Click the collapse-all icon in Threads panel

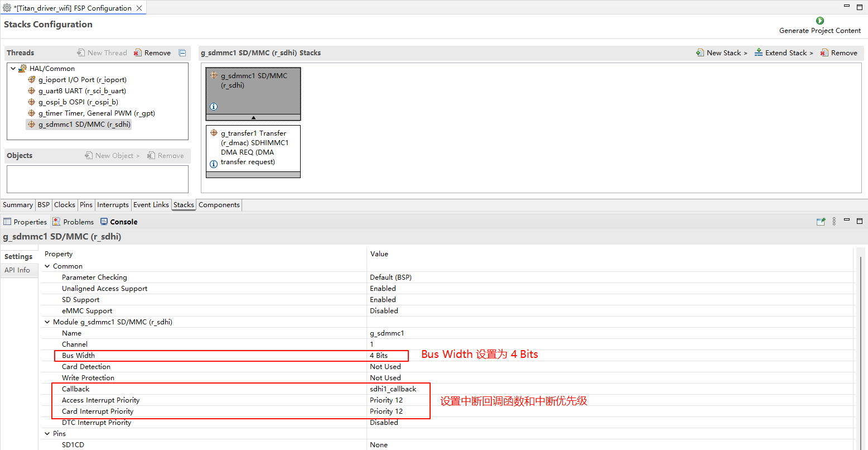point(182,53)
